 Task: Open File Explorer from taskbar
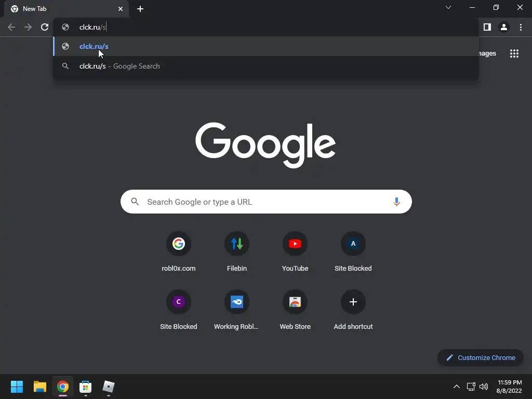39,387
